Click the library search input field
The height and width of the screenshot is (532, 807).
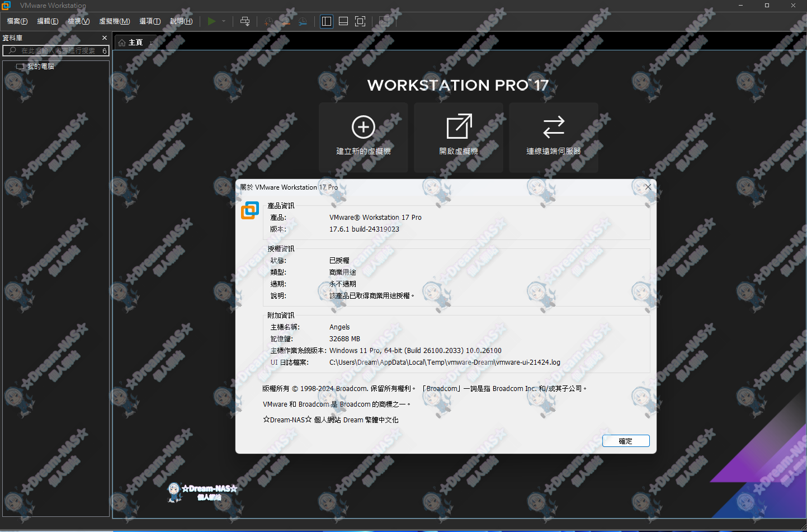pyautogui.click(x=56, y=50)
